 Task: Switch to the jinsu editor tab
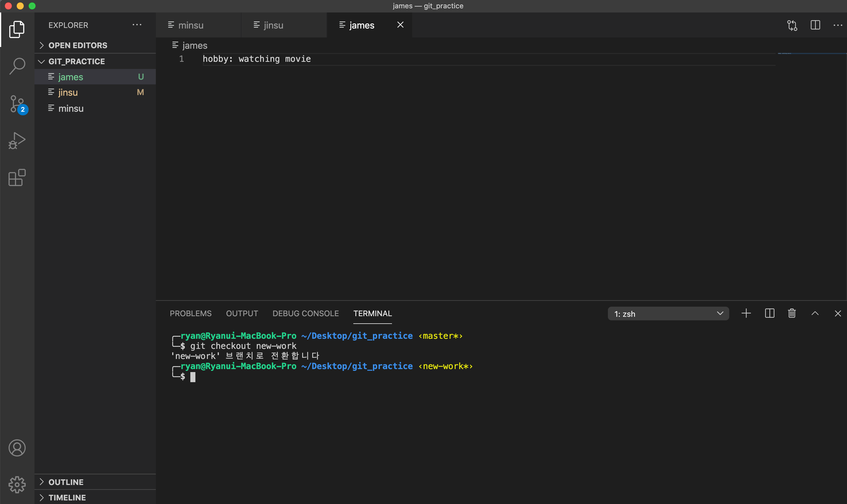[x=273, y=25]
